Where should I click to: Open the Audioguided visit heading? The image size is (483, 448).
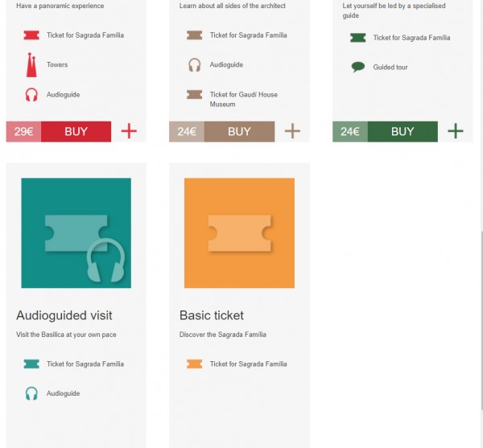(64, 315)
